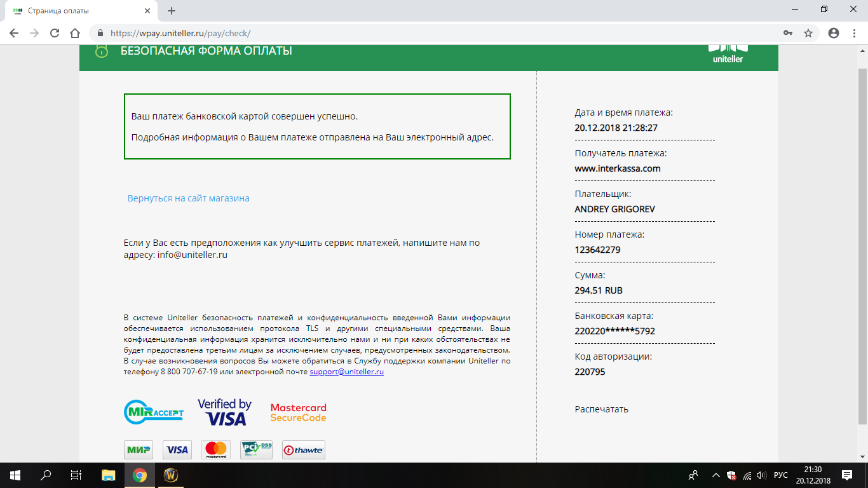Expand hidden system tray icons

click(716, 475)
